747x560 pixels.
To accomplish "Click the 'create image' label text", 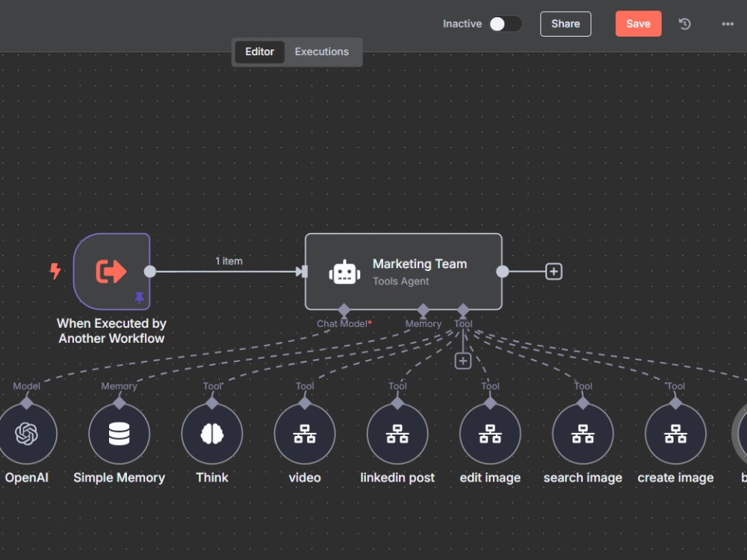I will pos(675,478).
